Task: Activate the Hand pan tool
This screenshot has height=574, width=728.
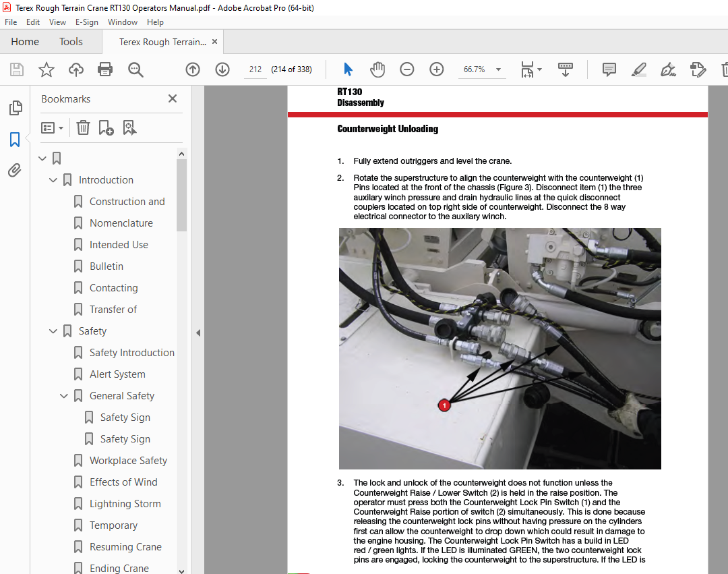Action: coord(377,69)
